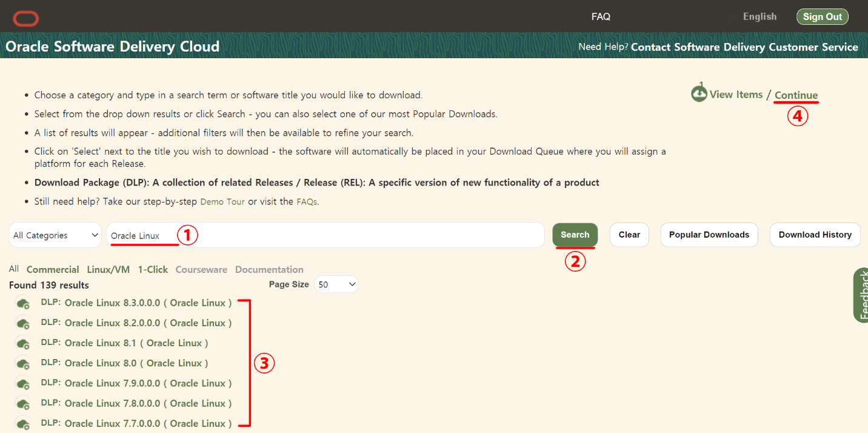
Task: Select the Documentation filter tab
Action: [269, 270]
